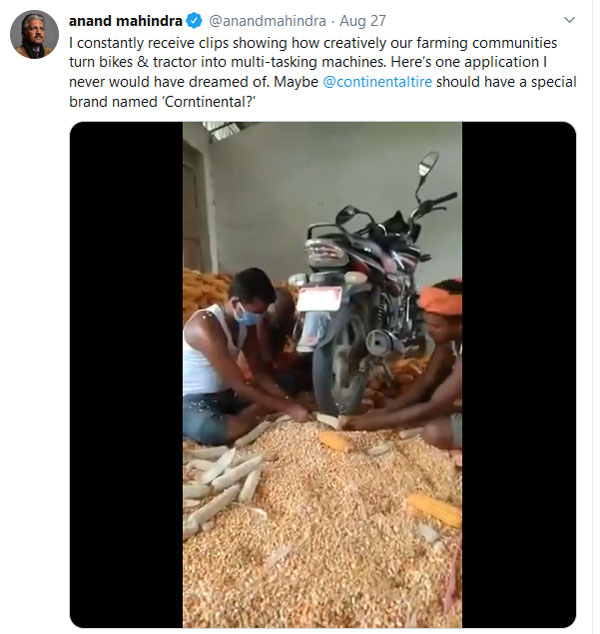
Task: Open the 'anand mahindra' display name link
Action: [x=125, y=21]
